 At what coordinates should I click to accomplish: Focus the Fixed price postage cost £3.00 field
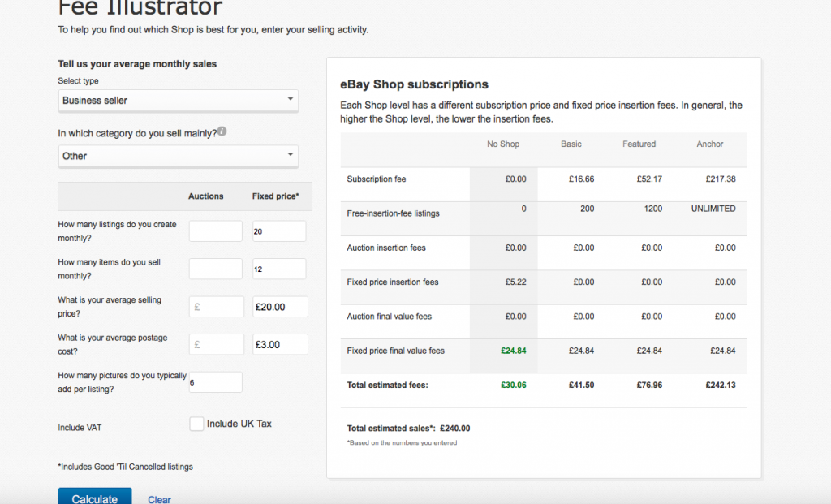280,344
